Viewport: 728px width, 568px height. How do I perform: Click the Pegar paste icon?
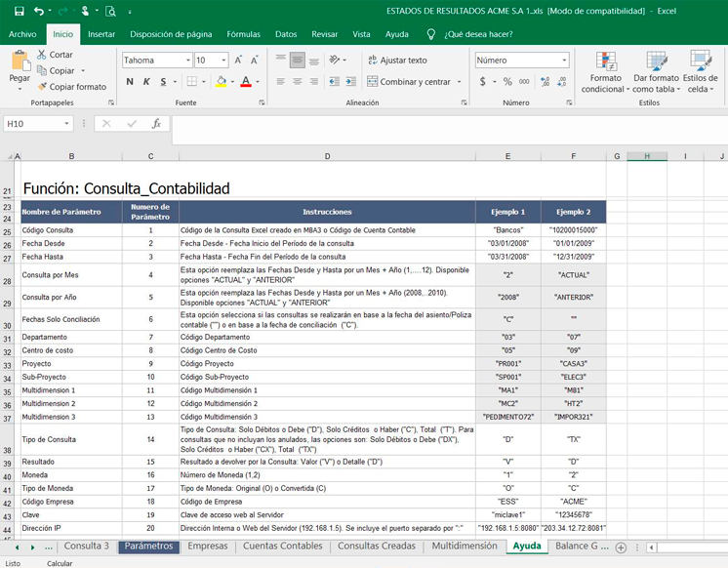coord(20,61)
